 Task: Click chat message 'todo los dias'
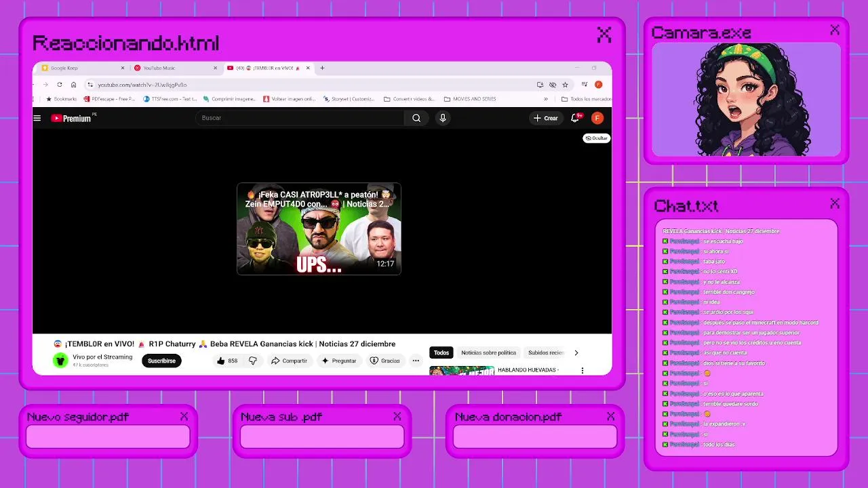pyautogui.click(x=719, y=445)
